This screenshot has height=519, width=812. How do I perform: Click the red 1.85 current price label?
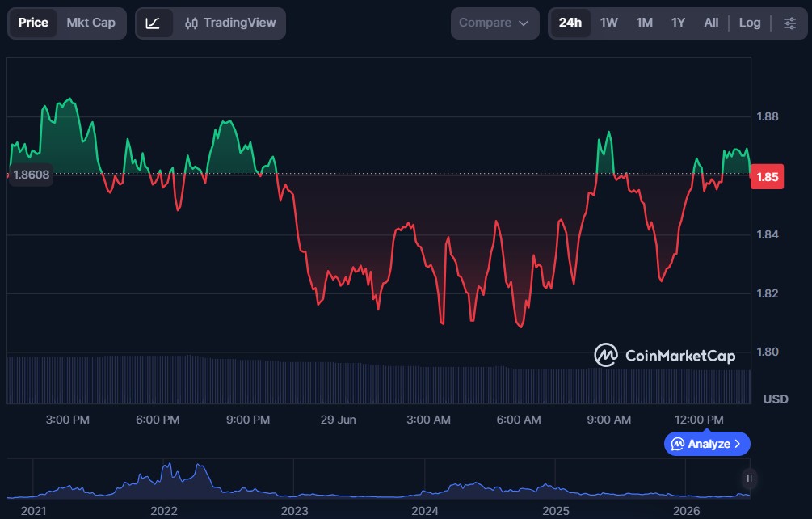click(767, 176)
